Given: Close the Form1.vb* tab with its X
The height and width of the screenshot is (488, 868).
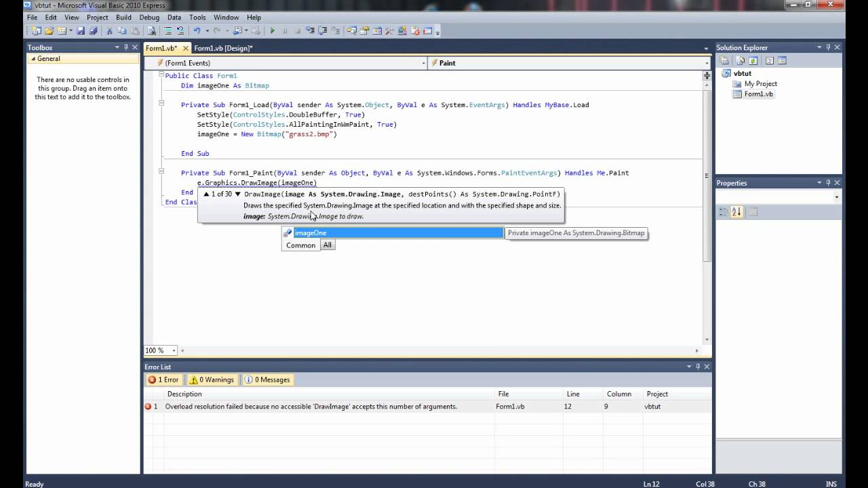Looking at the screenshot, I should (186, 48).
